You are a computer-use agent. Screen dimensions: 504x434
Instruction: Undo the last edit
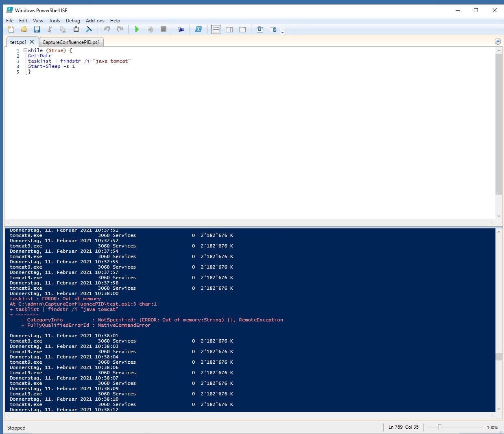[107, 29]
